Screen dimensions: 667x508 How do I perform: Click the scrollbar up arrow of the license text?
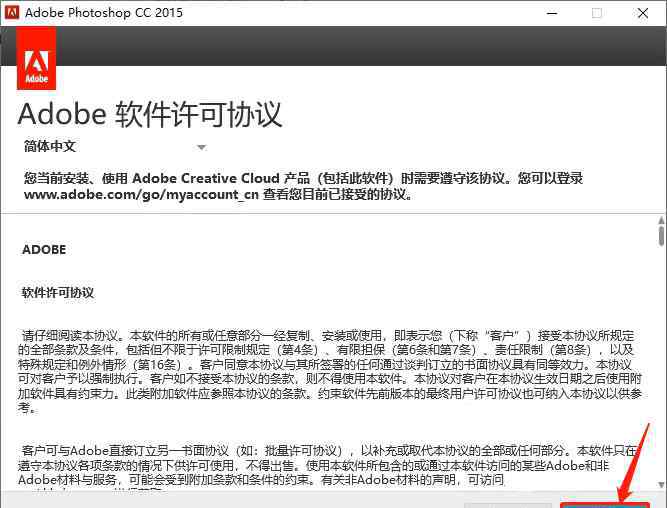click(661, 220)
